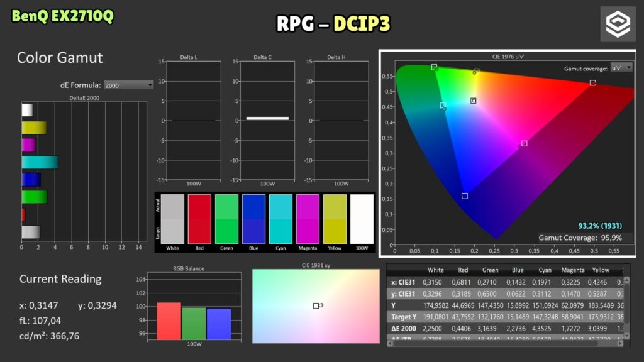Click the 'Red' column header in the data table
Viewport: 644px width, 362px height.
pos(463,270)
